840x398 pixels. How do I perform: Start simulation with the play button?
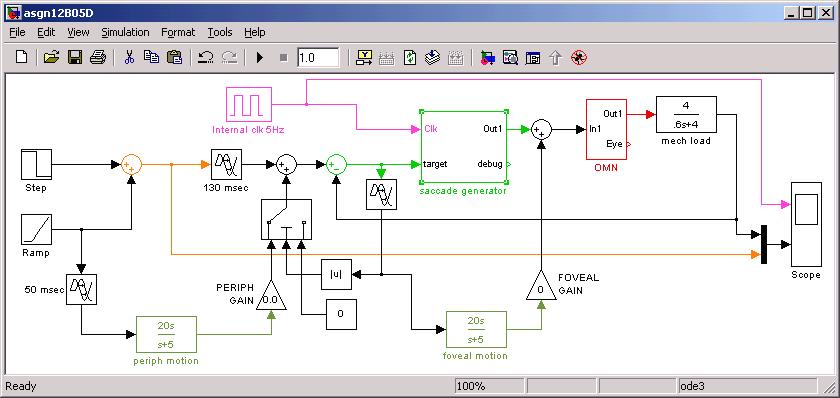260,57
